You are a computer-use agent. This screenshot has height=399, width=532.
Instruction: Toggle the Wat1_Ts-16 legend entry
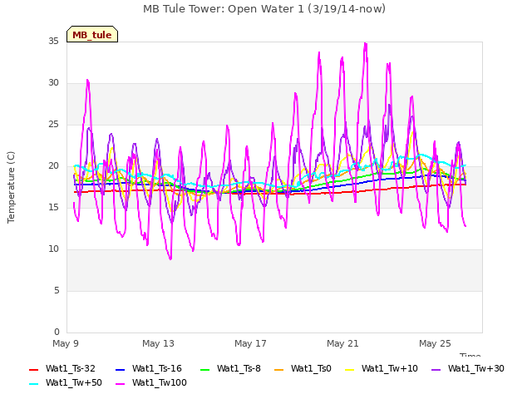[149, 368]
